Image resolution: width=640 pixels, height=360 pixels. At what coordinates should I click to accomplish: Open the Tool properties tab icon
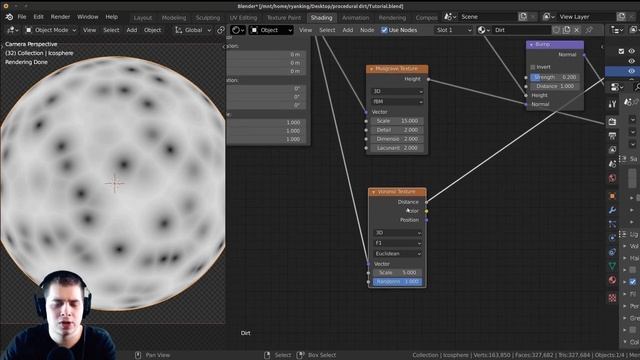point(612,104)
